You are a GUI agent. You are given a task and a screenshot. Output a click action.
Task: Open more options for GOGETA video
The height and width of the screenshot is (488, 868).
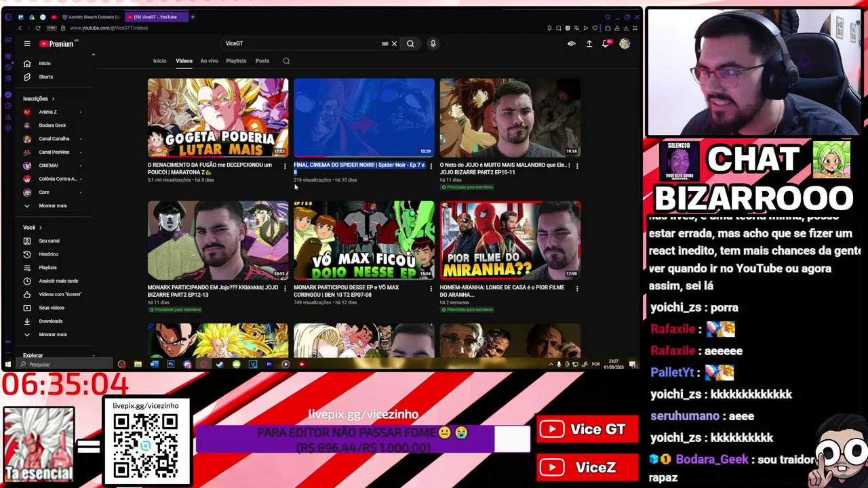[285, 165]
